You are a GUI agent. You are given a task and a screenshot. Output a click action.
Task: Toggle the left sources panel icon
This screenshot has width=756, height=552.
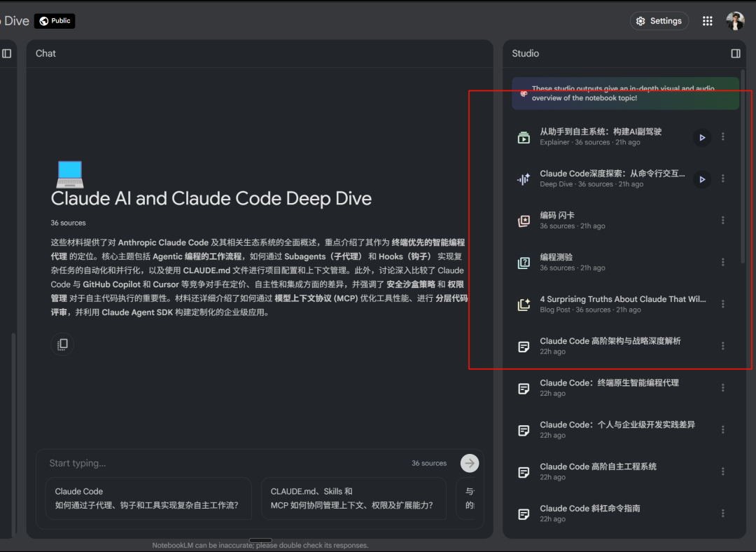click(x=7, y=53)
